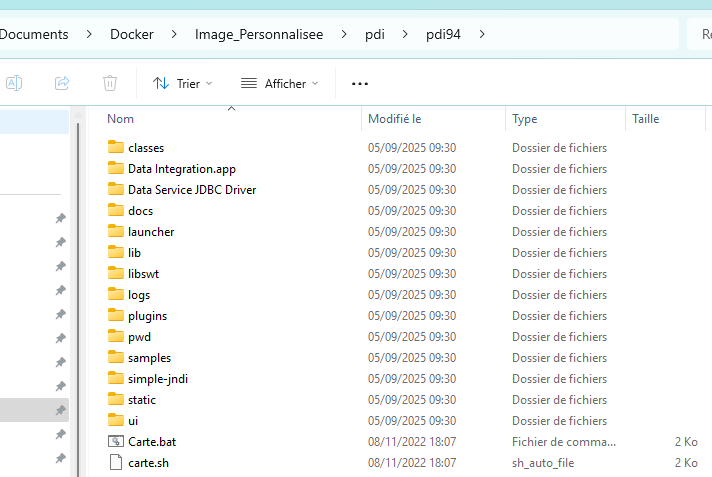Select the folder name classes
The width and height of the screenshot is (712, 477).
[x=146, y=148]
